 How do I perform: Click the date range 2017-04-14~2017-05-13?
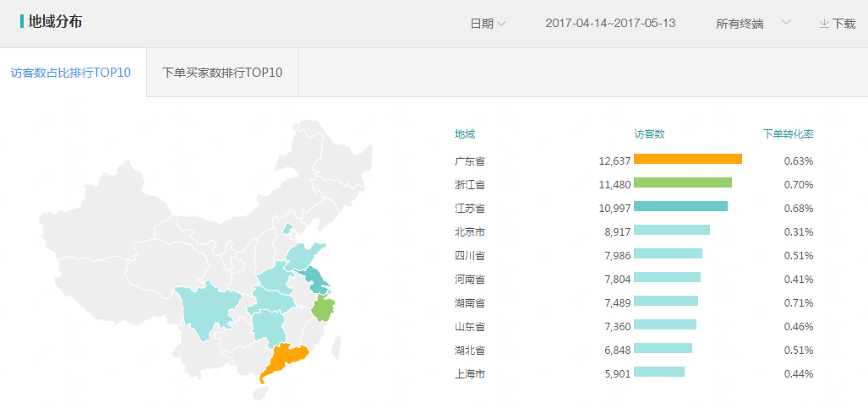(x=610, y=24)
